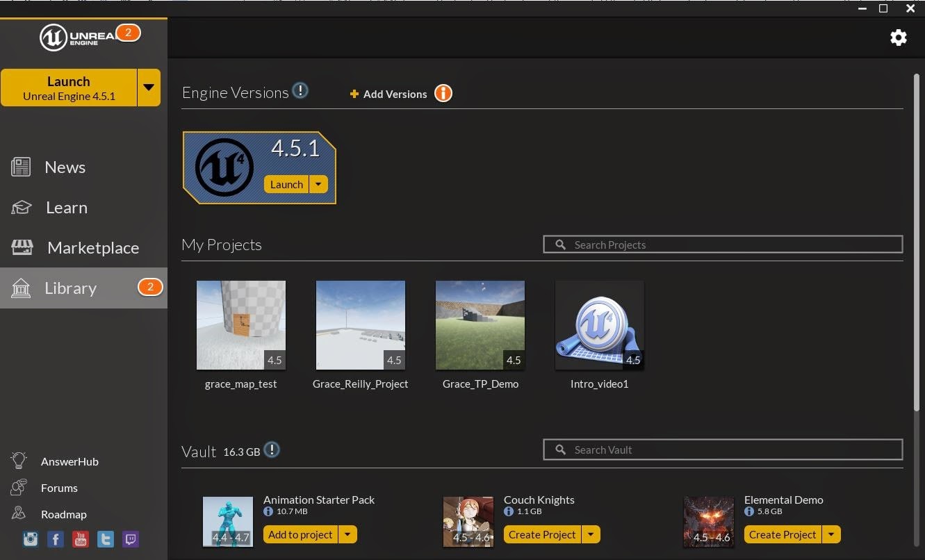Screen dimensions: 925x560
Task: Click the notification badge on Unreal logo
Action: coord(129,33)
